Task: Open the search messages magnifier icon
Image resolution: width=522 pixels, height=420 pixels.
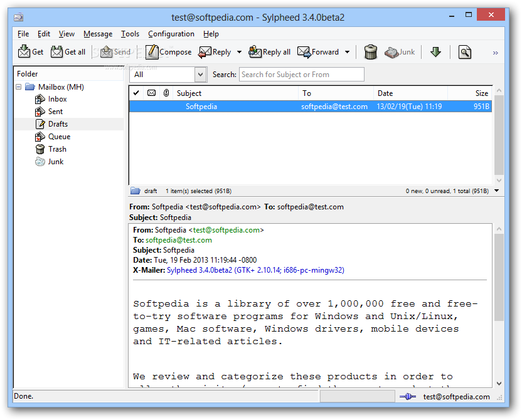Action: pyautogui.click(x=465, y=52)
